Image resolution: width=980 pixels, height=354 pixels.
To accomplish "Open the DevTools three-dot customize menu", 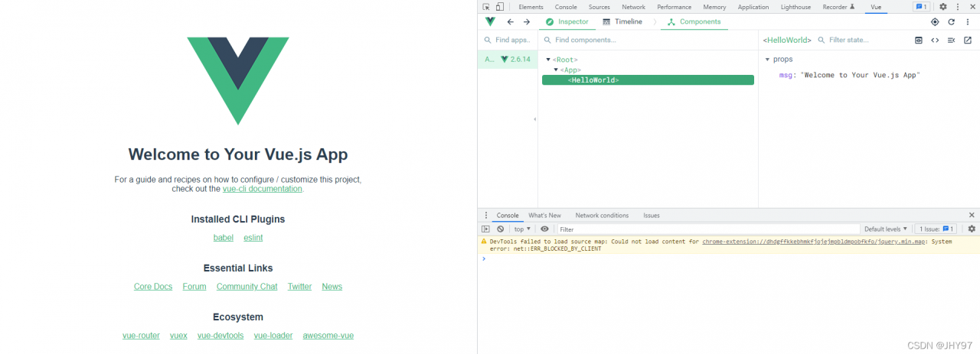I will (x=958, y=7).
